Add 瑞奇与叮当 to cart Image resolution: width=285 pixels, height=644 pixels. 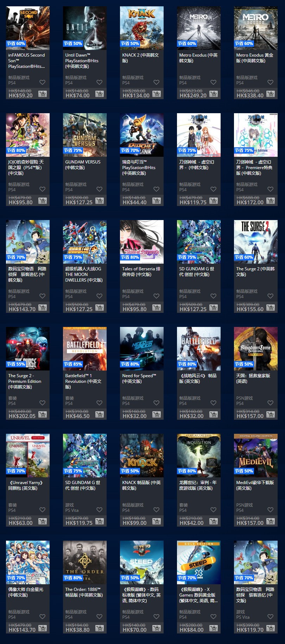[x=157, y=201]
